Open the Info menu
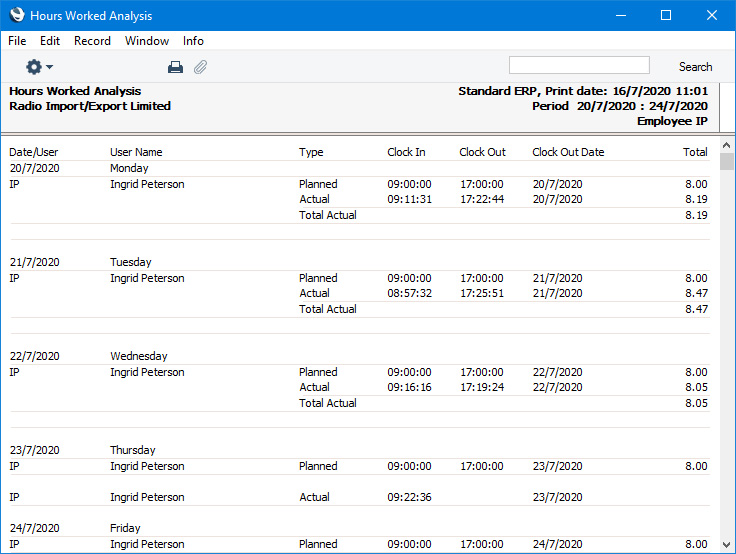This screenshot has height=554, width=736. point(193,41)
